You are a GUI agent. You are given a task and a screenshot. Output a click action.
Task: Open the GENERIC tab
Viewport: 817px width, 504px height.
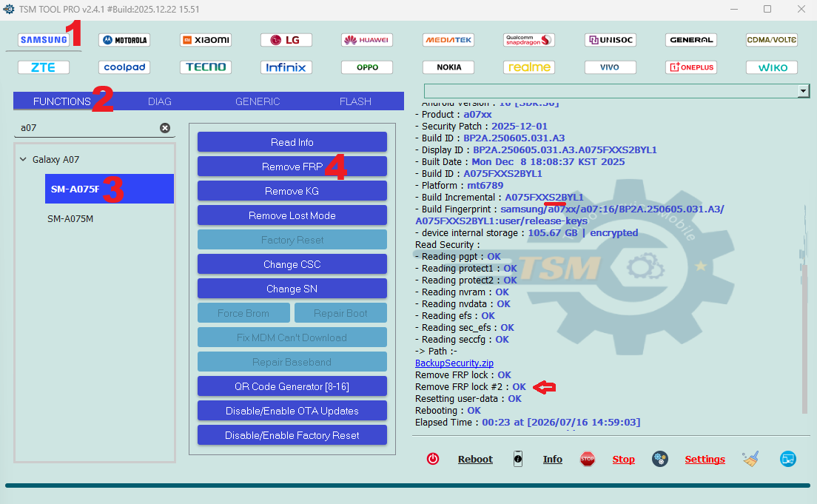[258, 101]
